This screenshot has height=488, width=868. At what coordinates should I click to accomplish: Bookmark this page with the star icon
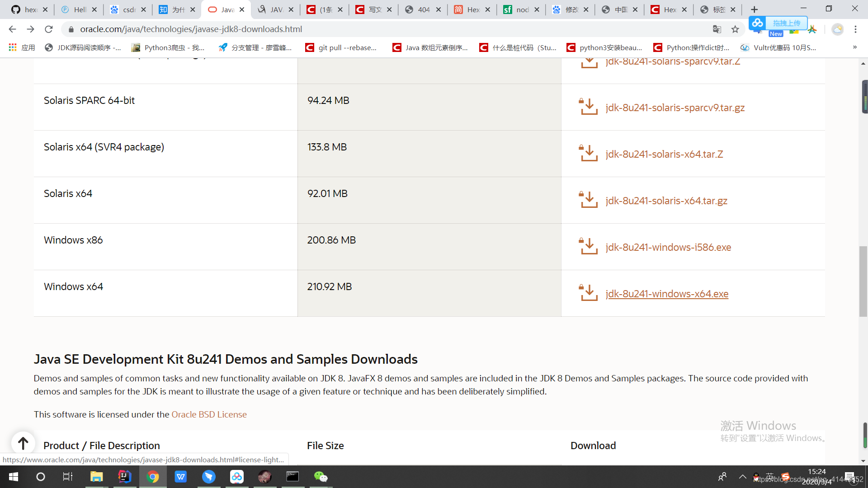click(x=735, y=29)
